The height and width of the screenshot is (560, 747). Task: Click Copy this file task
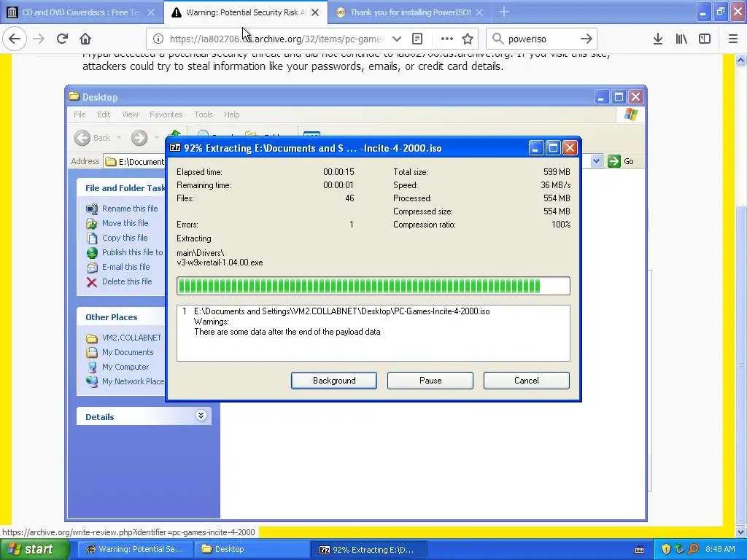click(117, 238)
